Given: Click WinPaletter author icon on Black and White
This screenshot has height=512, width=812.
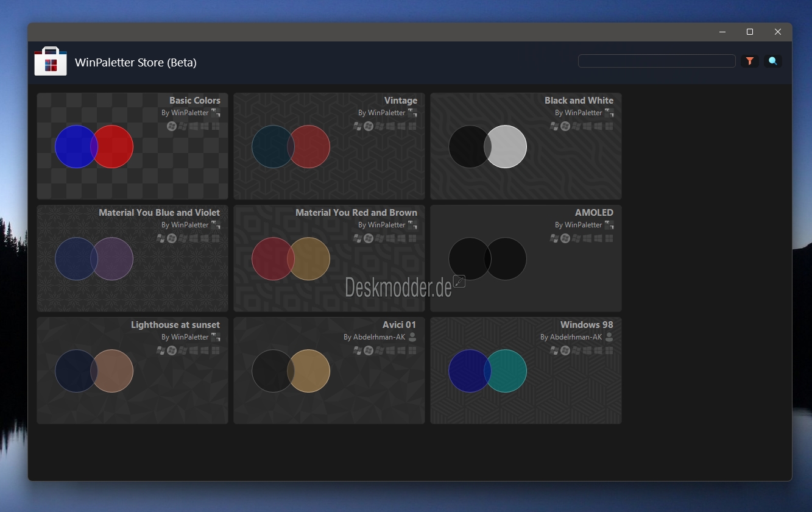Looking at the screenshot, I should tap(609, 113).
